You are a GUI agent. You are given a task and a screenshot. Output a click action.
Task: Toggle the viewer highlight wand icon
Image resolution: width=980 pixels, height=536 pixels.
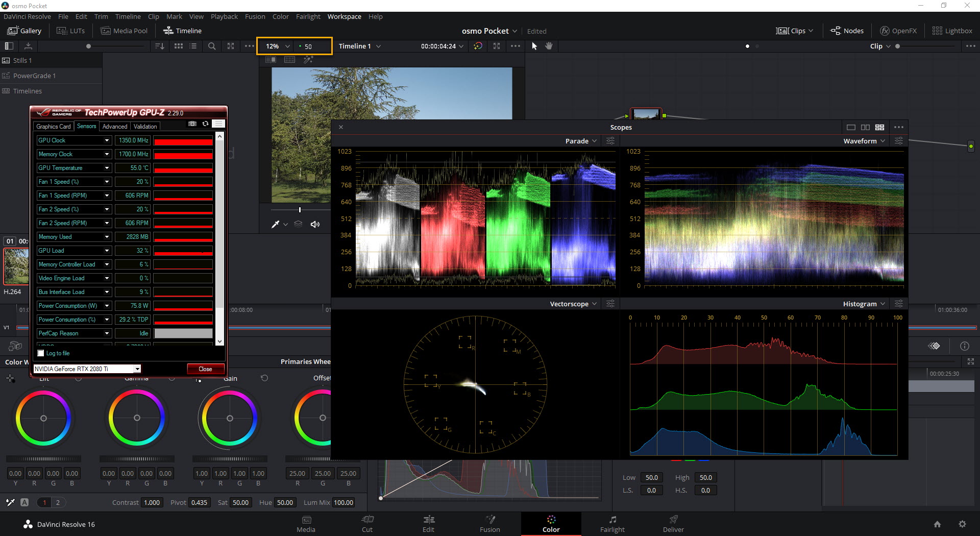[308, 60]
